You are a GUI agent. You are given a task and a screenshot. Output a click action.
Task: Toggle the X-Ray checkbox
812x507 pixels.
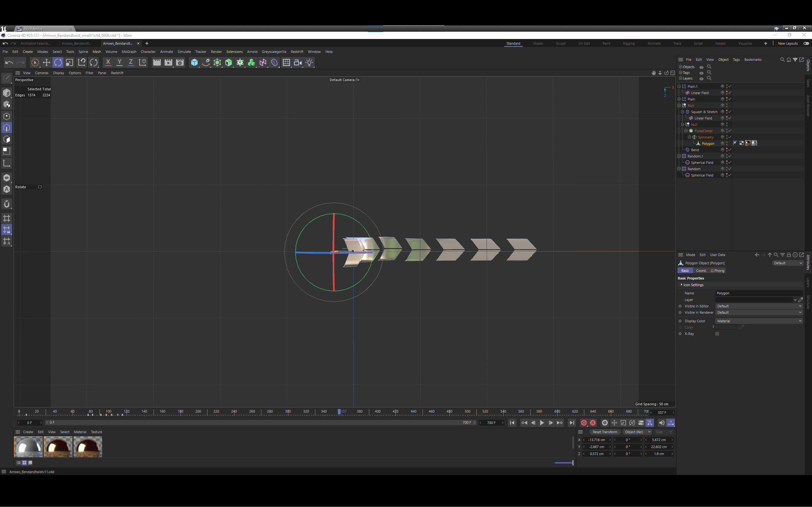[x=717, y=334]
